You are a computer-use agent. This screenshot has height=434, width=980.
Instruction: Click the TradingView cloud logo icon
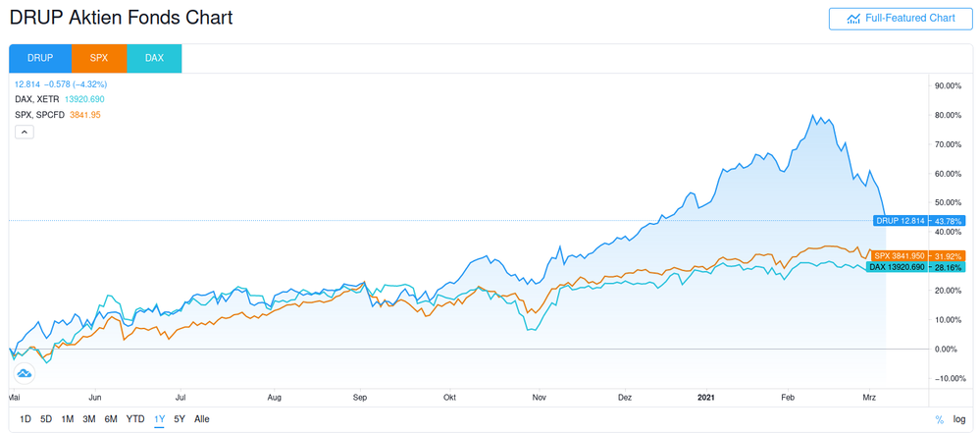[x=25, y=373]
